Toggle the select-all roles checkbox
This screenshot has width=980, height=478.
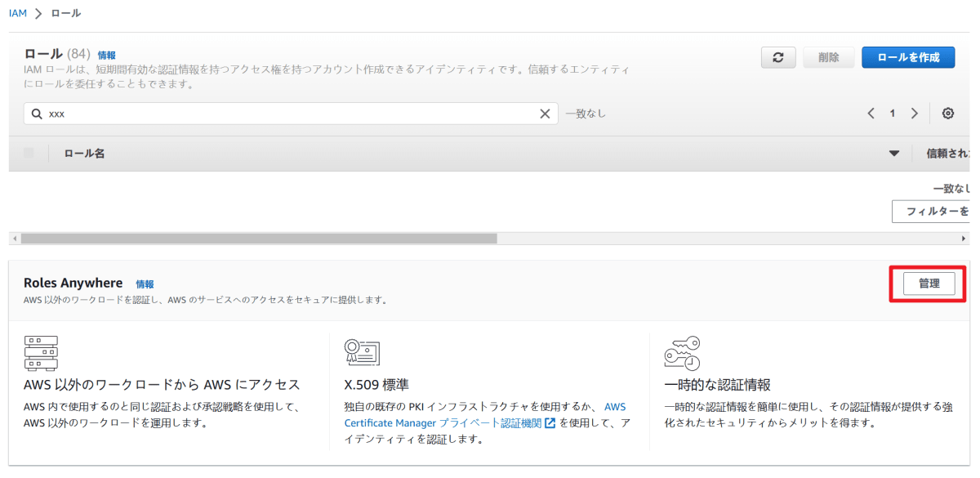point(29,153)
